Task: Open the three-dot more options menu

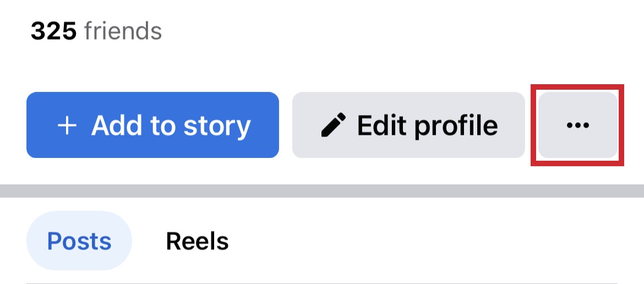Action: (x=577, y=125)
